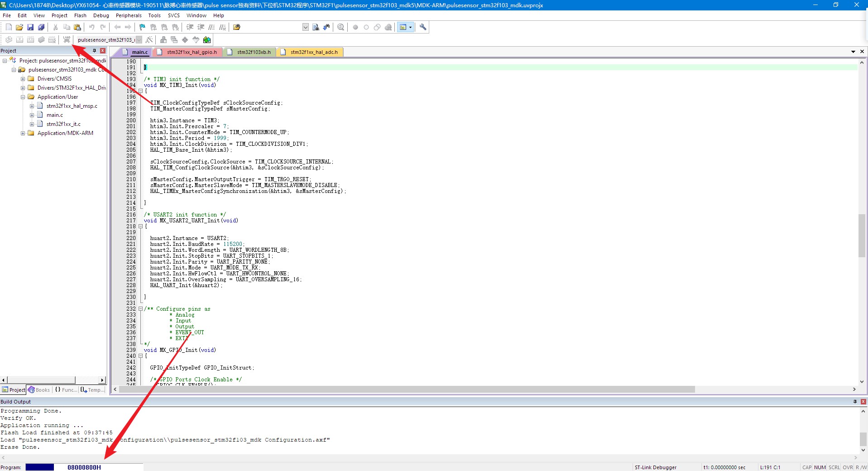The height and width of the screenshot is (471, 868).
Task: Close the Project panel
Action: point(103,51)
